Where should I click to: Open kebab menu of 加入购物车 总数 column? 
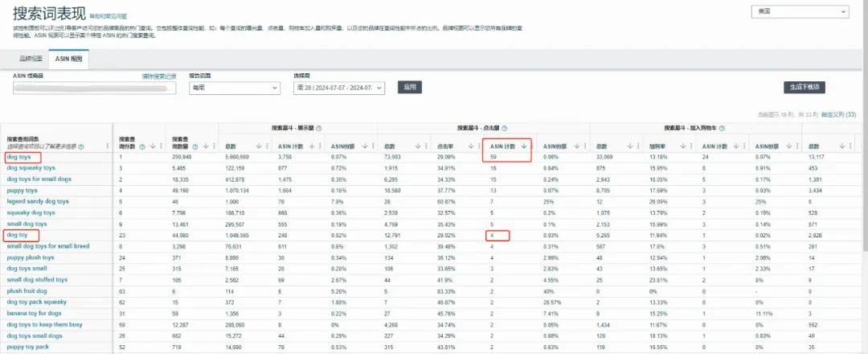point(637,146)
